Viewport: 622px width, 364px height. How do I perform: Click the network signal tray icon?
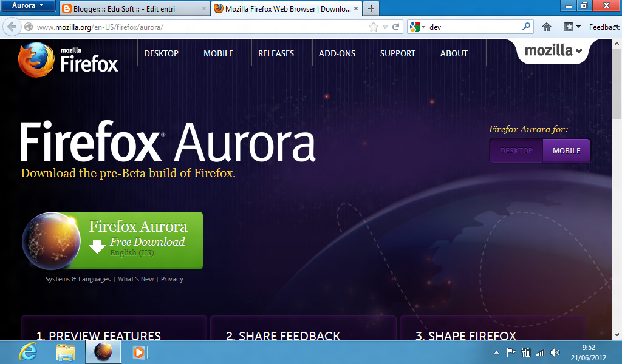(540, 352)
